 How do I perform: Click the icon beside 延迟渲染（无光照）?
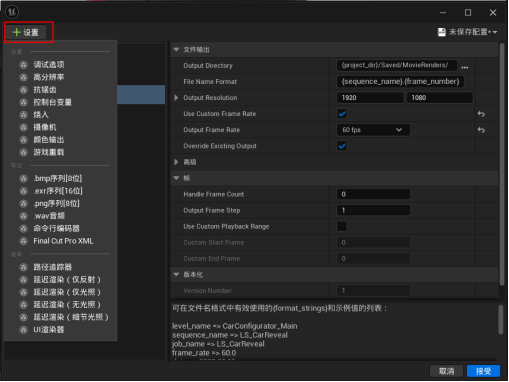(23, 305)
